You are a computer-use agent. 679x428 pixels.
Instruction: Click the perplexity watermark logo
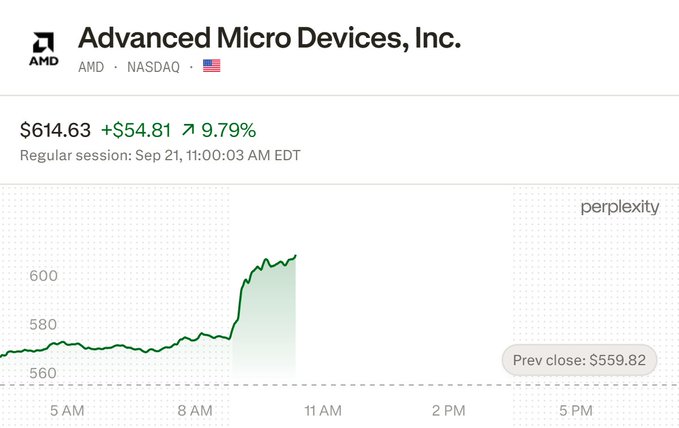coord(620,208)
